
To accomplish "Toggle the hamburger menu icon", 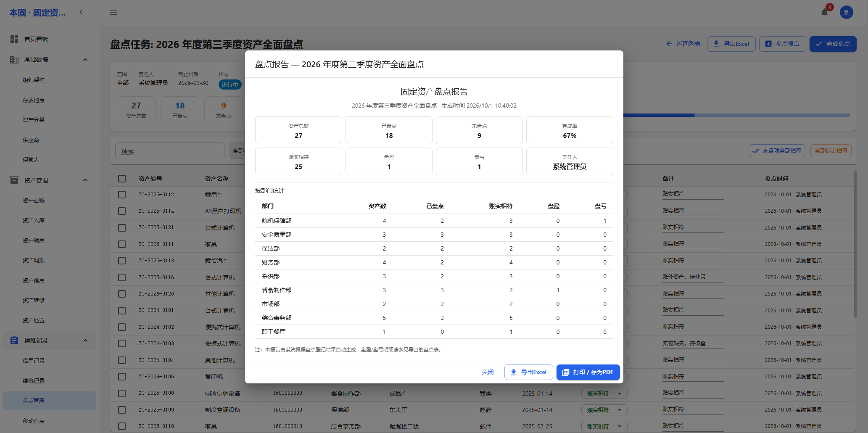I will coord(113,12).
